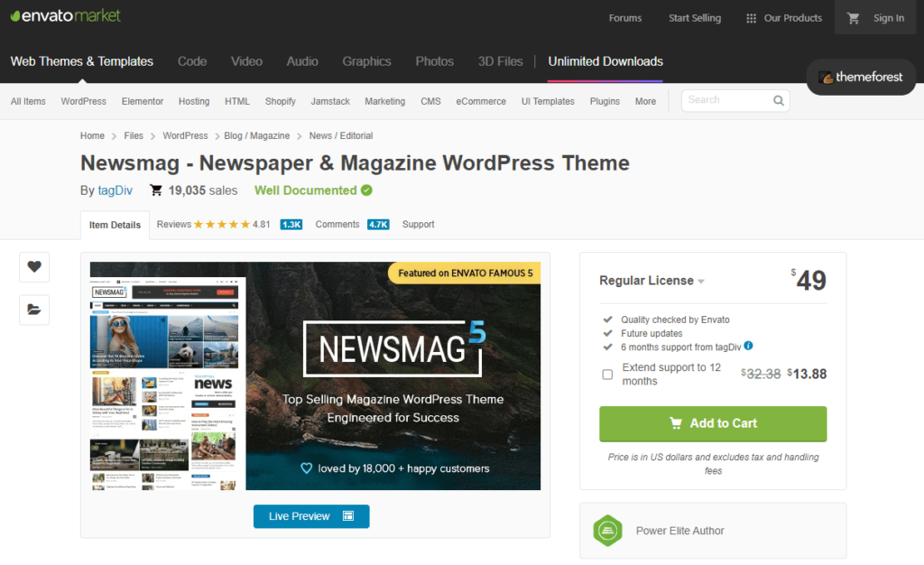Click the 19,035 sales text
924x565 pixels.
point(203,190)
